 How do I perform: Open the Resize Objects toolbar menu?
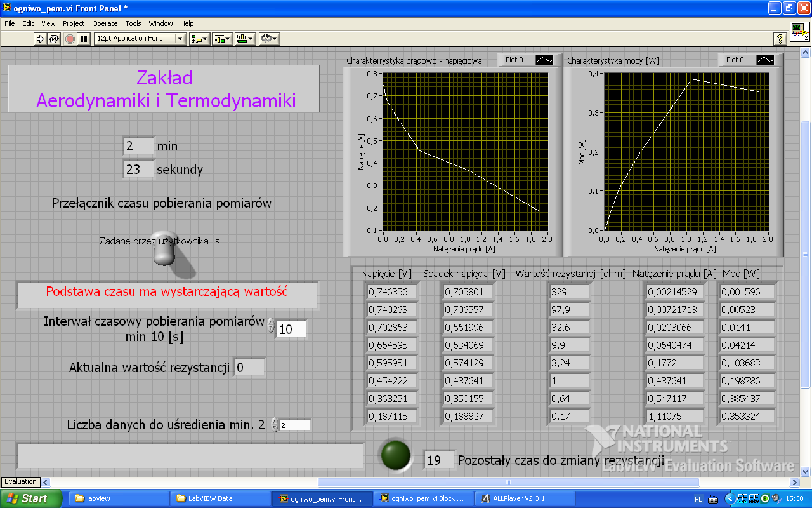click(245, 39)
